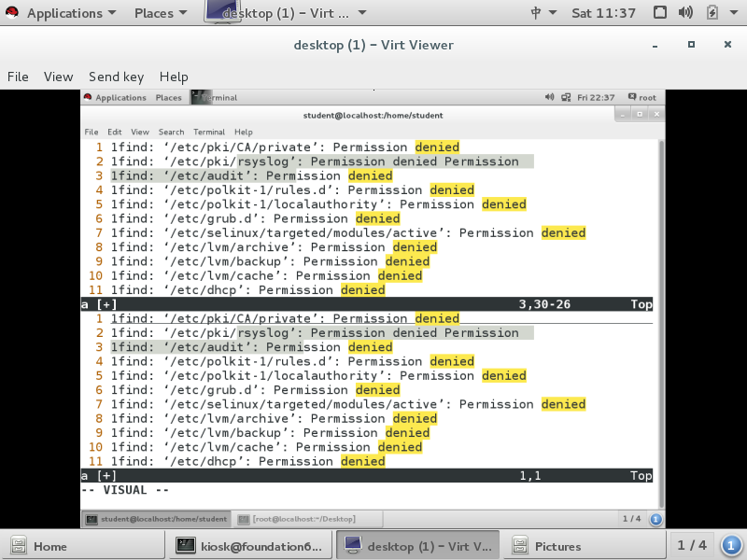Open the Home window from host taskbar
Screen dimensions: 747x560
point(82,546)
